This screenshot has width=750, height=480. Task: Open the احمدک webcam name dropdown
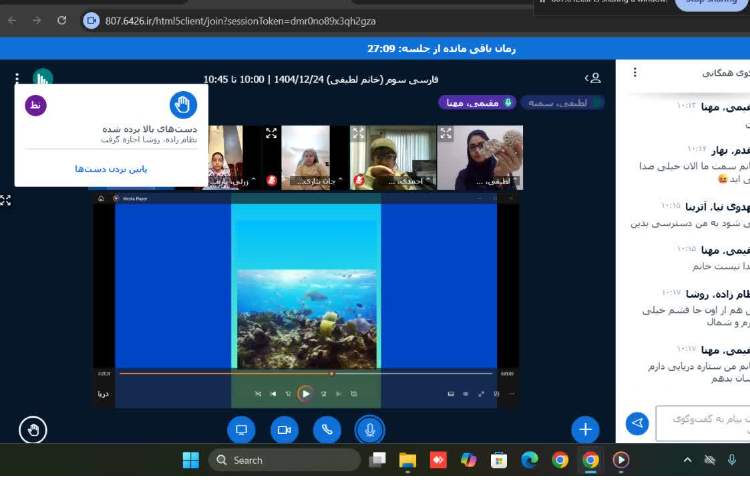pyautogui.click(x=411, y=181)
